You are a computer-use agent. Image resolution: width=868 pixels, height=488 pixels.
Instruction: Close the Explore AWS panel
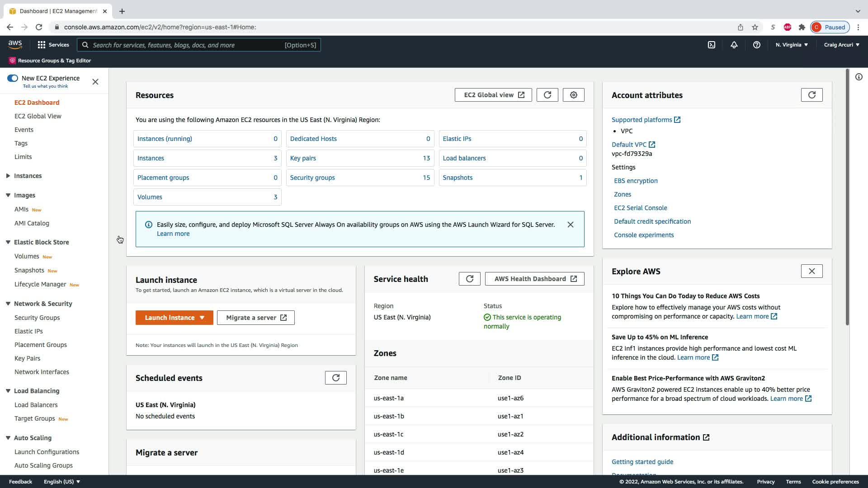click(811, 271)
